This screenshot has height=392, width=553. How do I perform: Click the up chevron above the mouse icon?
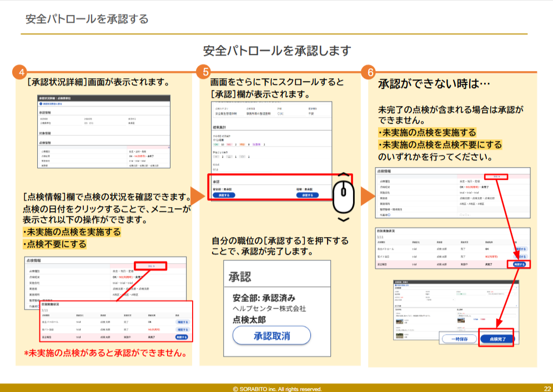[343, 174]
